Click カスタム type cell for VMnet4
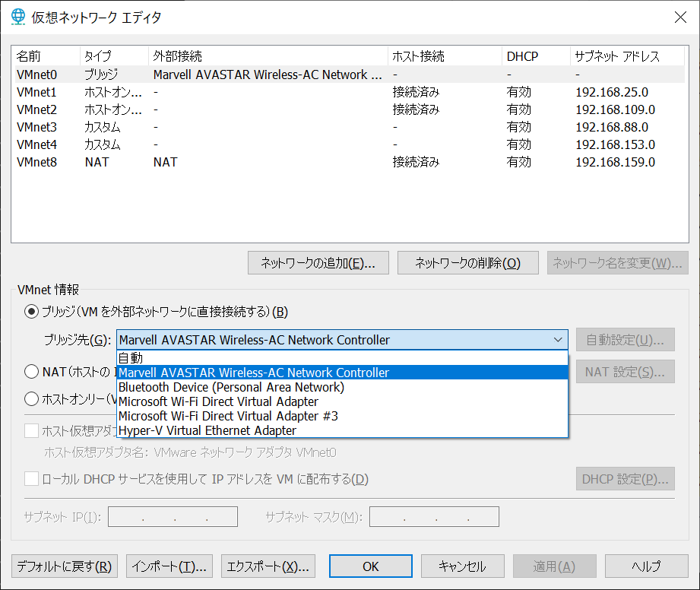 point(103,144)
